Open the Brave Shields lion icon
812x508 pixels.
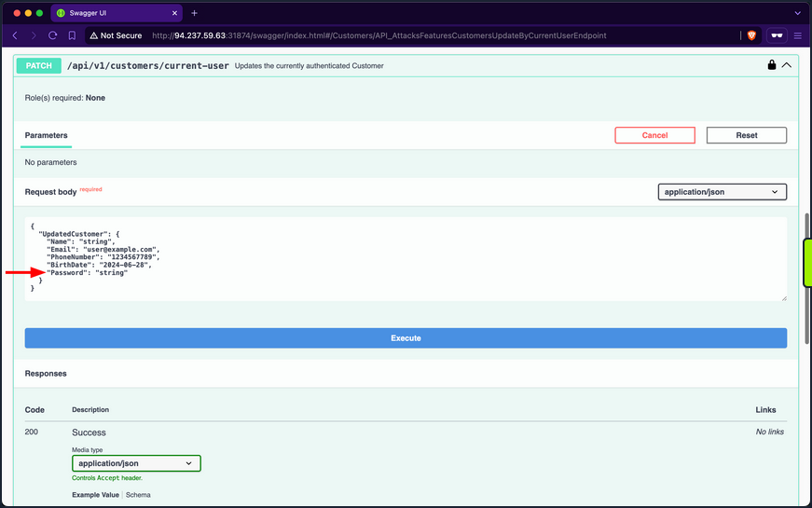[751, 35]
